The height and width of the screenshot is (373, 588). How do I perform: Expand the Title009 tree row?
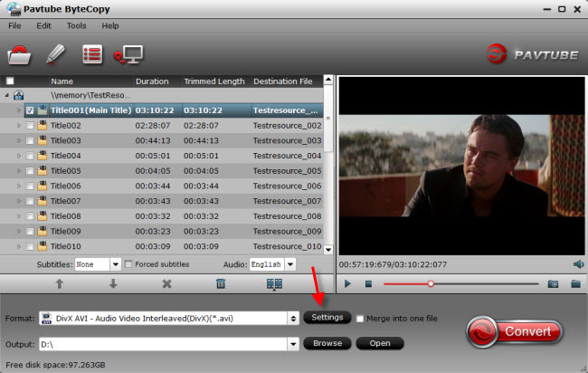(x=18, y=231)
